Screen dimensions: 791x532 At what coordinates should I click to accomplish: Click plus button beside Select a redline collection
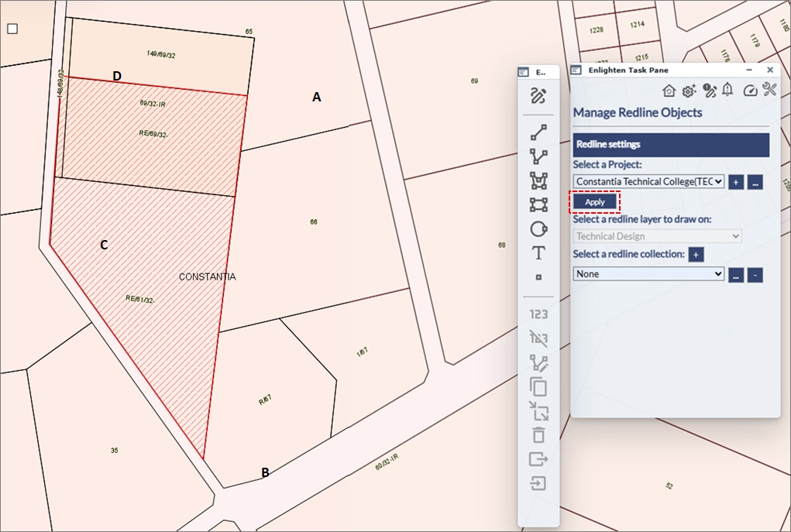(x=696, y=255)
